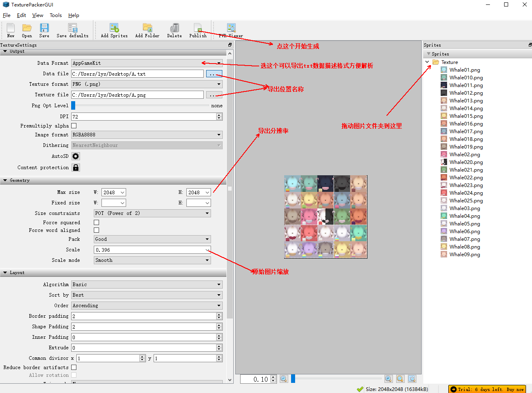Open the Data Format dropdown
This screenshot has width=532, height=393.
147,63
